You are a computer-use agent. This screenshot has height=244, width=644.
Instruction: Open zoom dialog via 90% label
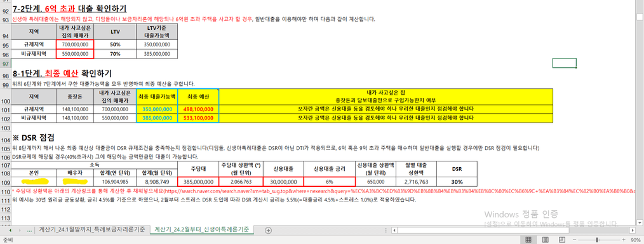tap(636, 240)
